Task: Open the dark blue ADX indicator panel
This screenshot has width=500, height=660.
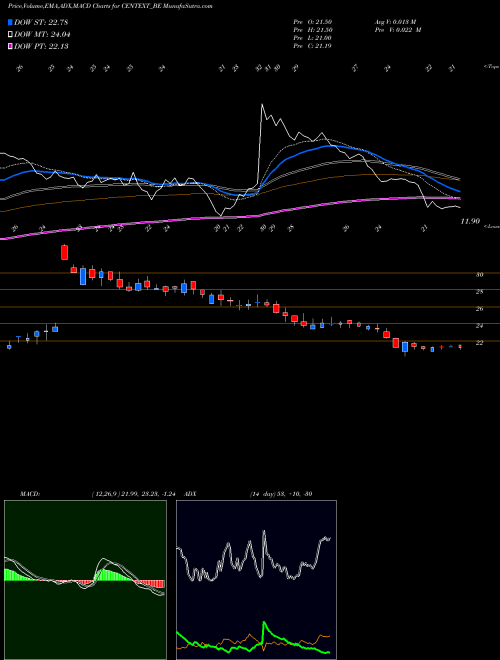Action: 256,580
